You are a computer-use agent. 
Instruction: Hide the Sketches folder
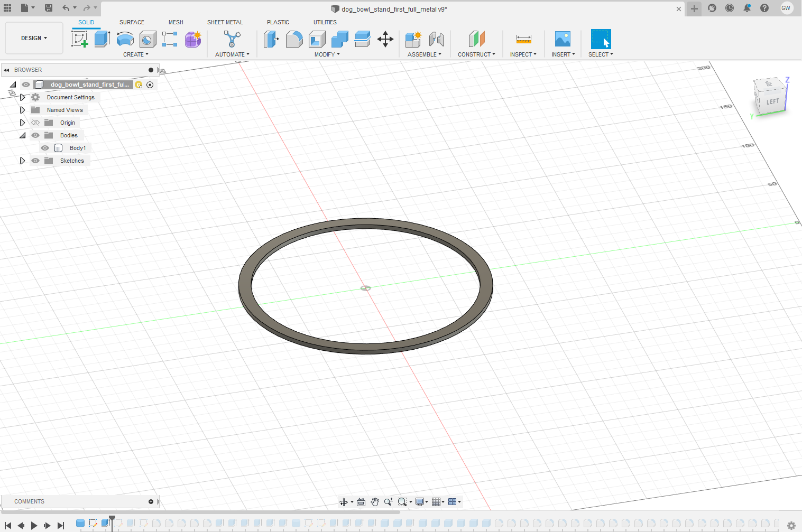(35, 161)
